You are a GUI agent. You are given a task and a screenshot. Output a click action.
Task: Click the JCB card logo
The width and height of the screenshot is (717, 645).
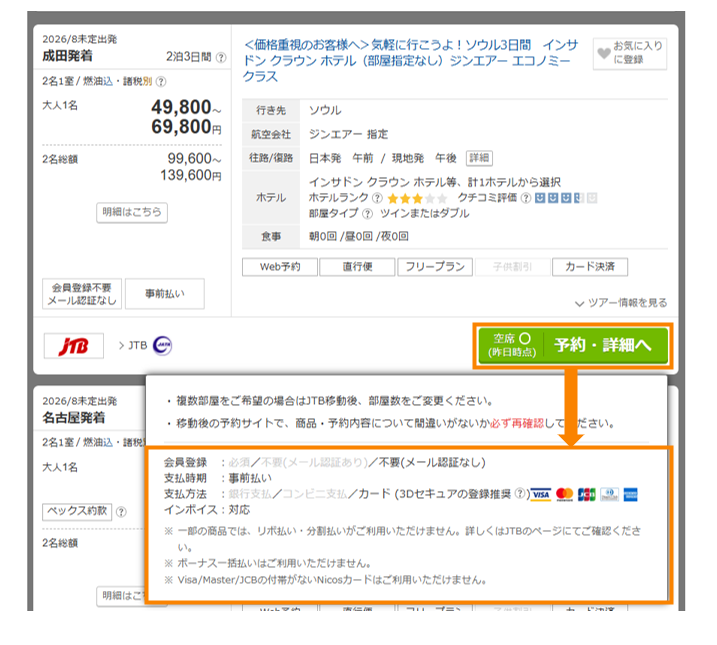click(587, 494)
